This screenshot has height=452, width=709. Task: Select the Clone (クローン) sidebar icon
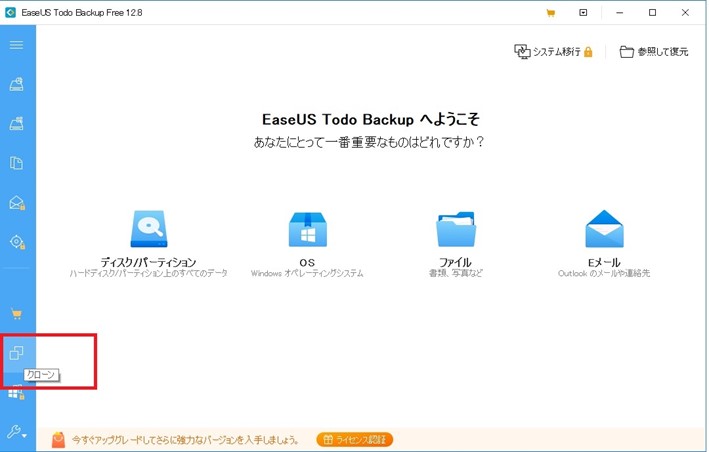click(x=17, y=353)
